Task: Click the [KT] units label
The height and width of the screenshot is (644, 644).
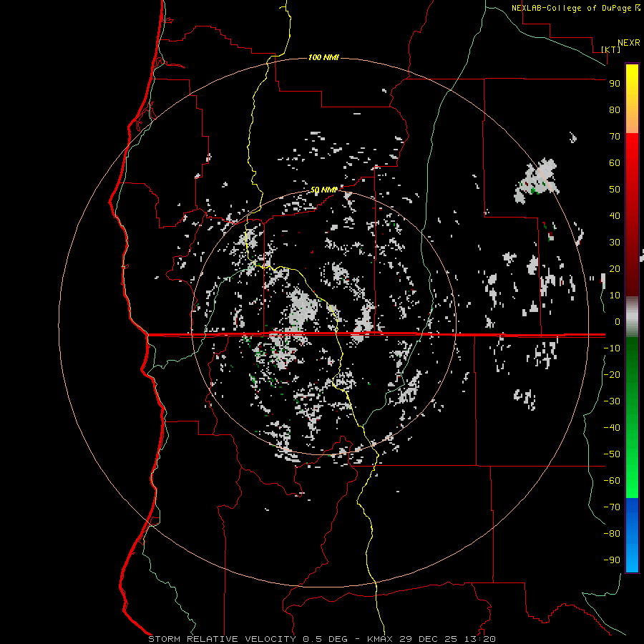Action: 611,49
